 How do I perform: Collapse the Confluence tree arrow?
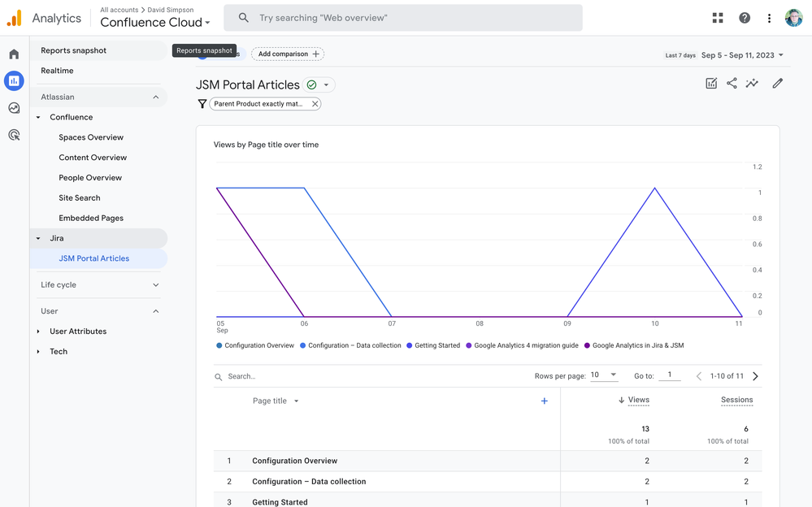point(38,117)
